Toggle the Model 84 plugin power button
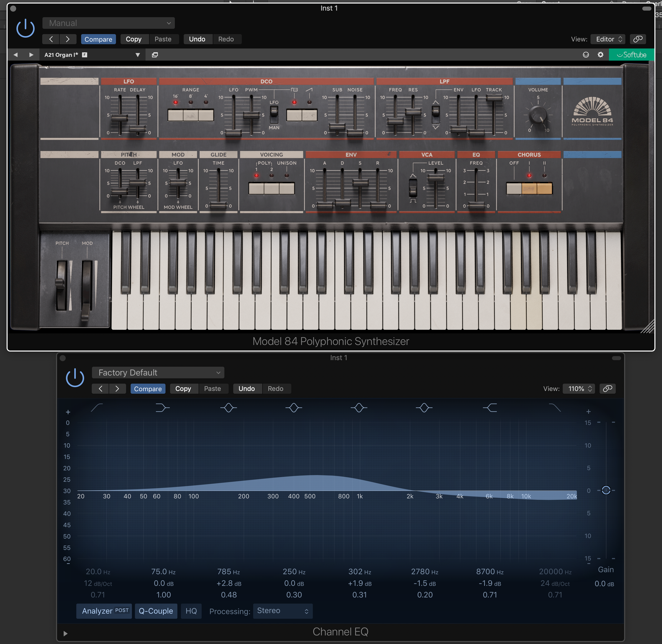 (x=25, y=28)
